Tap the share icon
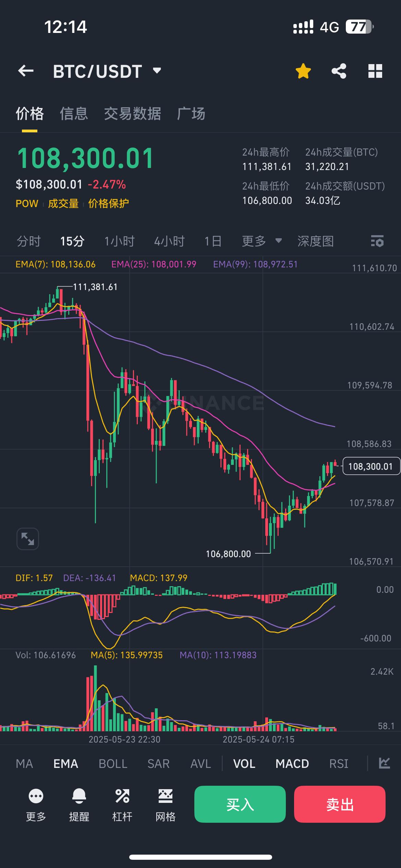401x868 pixels. 339,71
